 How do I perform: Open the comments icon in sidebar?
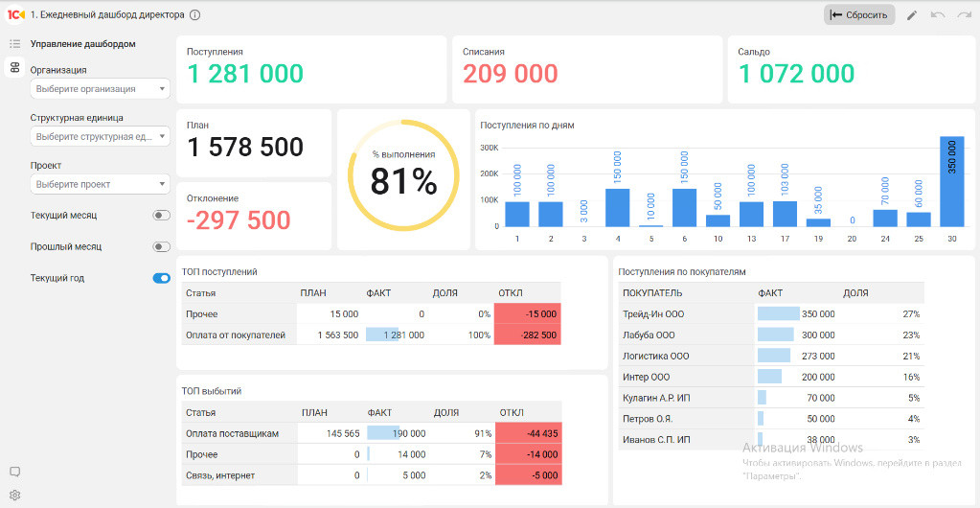pyautogui.click(x=15, y=472)
